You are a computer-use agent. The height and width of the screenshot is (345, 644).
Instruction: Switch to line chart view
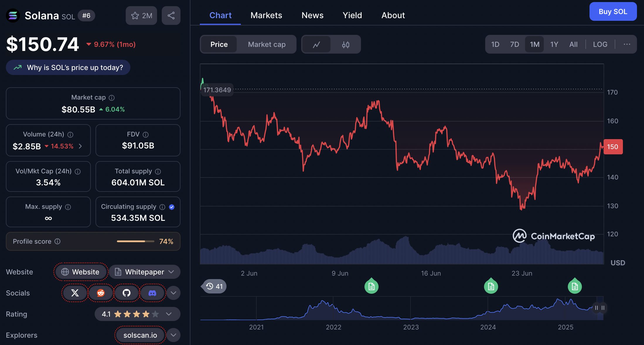pyautogui.click(x=316, y=45)
